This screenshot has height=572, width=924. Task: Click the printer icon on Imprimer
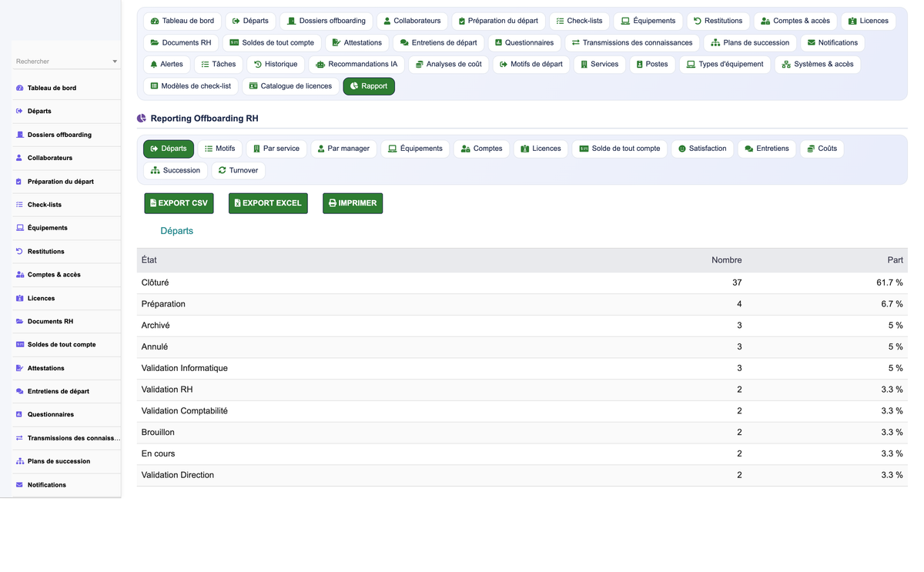point(333,203)
